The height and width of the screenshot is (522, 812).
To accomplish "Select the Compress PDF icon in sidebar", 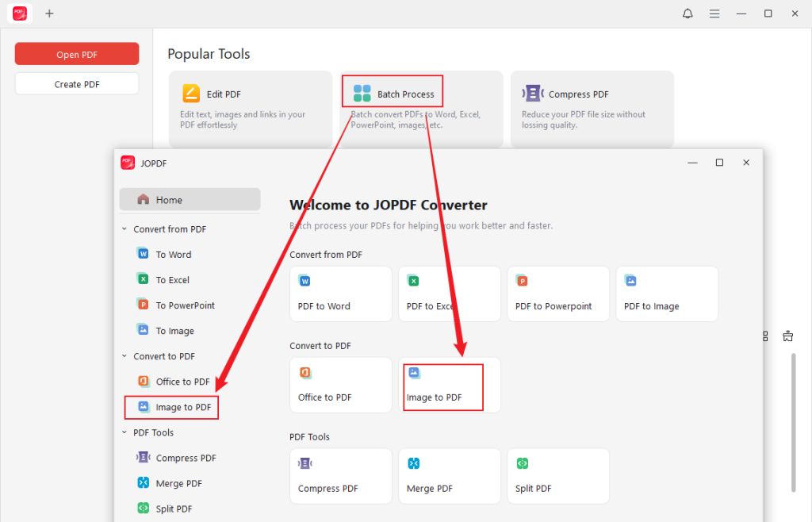I will coord(144,457).
